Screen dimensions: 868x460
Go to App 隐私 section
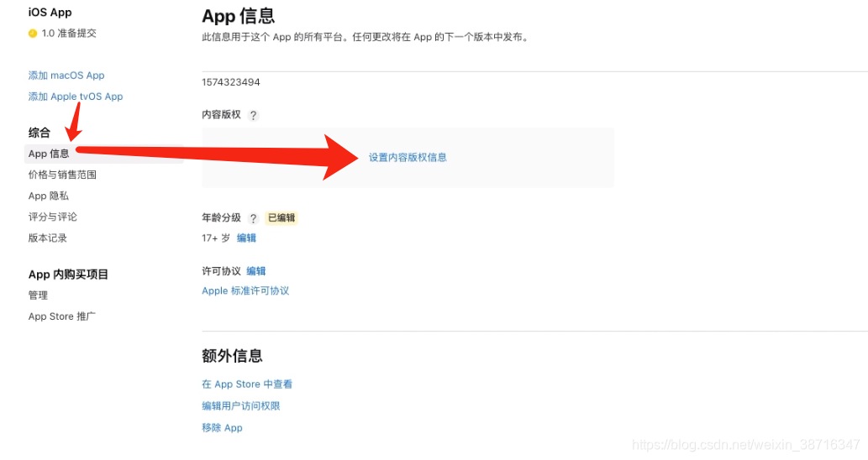tap(49, 196)
